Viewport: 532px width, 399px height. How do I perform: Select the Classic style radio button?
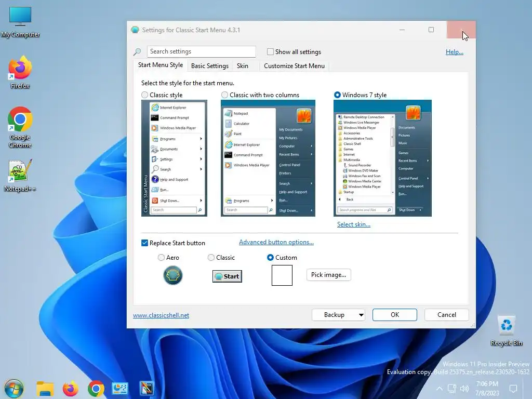coord(145,95)
